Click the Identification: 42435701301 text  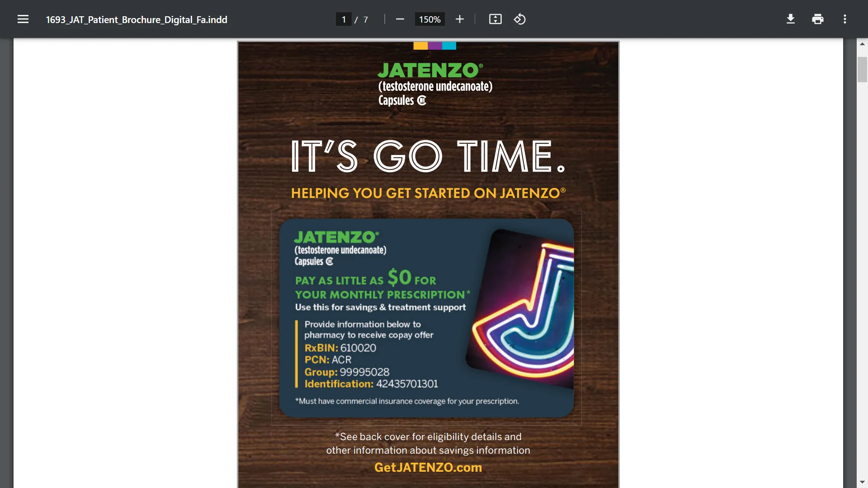pos(371,384)
